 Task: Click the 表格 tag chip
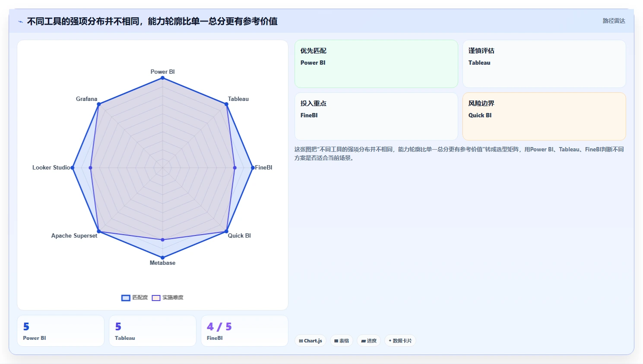[342, 341]
